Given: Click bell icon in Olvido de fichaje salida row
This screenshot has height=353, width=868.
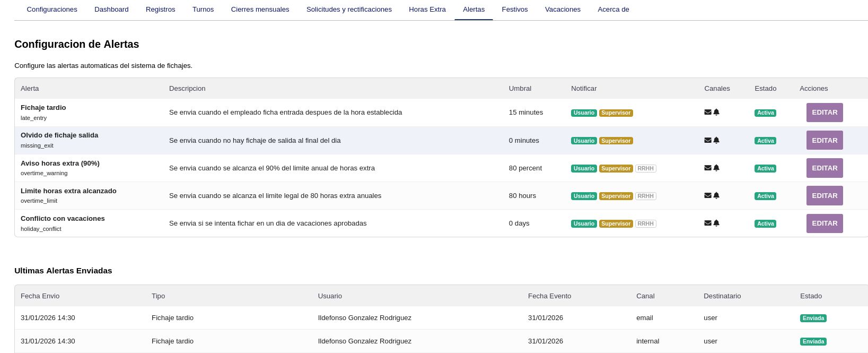Looking at the screenshot, I should click(x=716, y=141).
